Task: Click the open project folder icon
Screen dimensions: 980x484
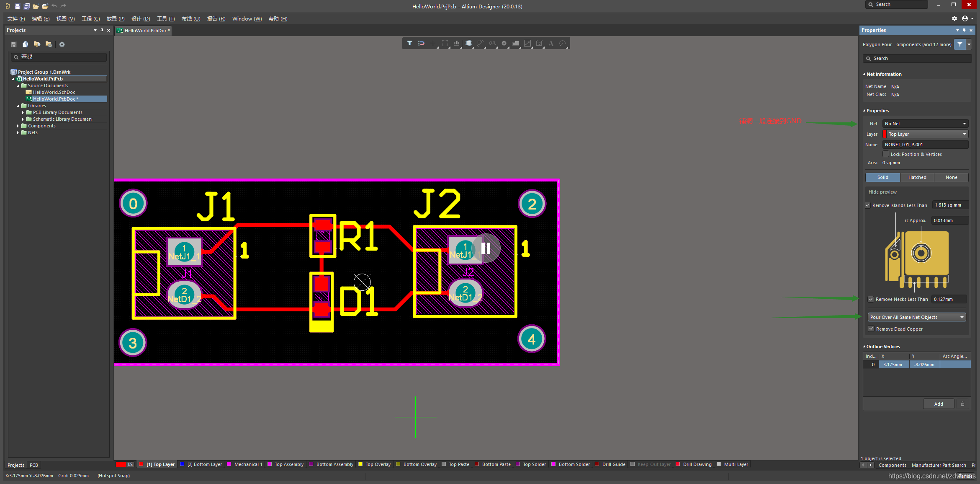Action: (x=45, y=6)
